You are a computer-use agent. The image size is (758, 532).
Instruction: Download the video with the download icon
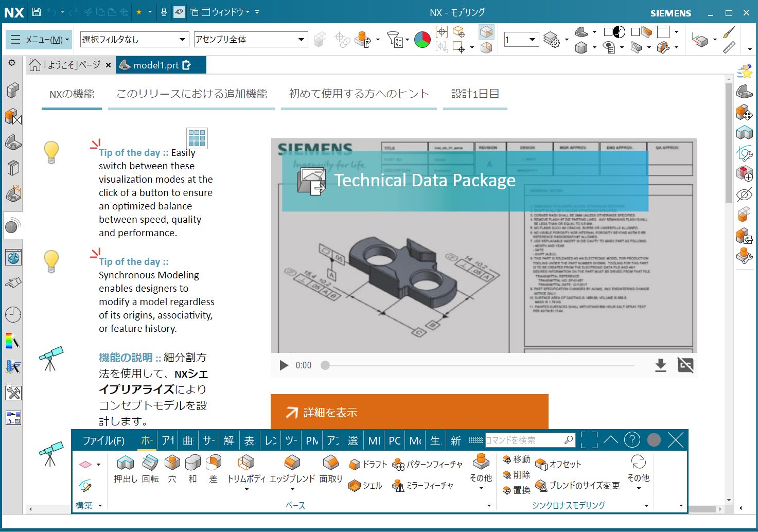(661, 365)
